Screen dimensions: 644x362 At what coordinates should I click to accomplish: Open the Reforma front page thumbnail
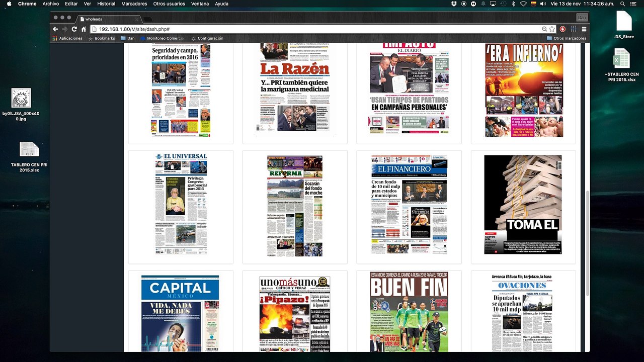[295, 206]
